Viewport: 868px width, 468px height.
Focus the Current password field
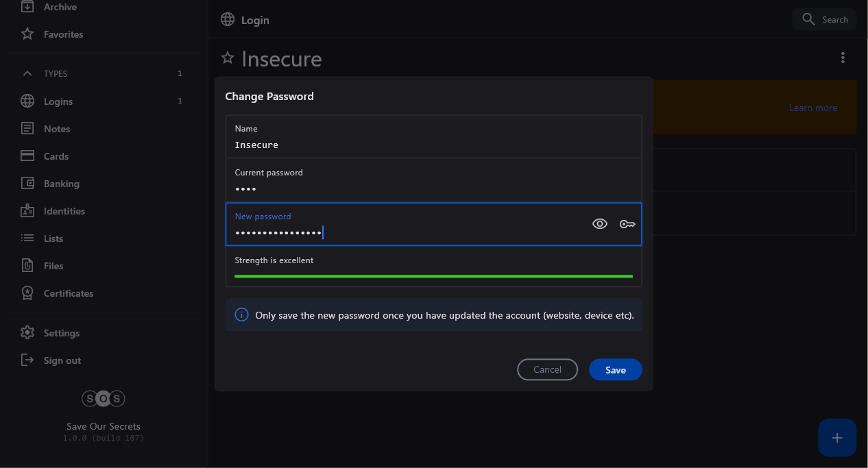433,181
